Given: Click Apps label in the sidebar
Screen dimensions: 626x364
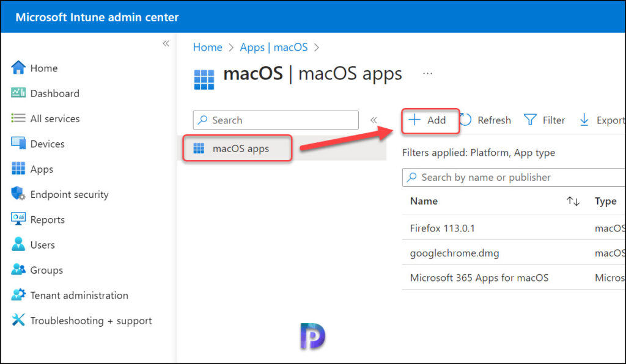Looking at the screenshot, I should (x=42, y=169).
